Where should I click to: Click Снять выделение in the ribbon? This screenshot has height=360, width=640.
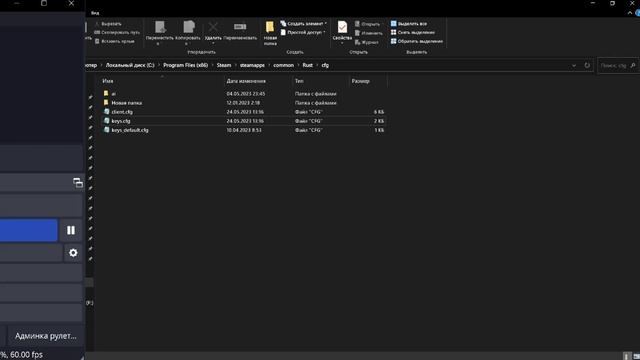click(x=413, y=32)
